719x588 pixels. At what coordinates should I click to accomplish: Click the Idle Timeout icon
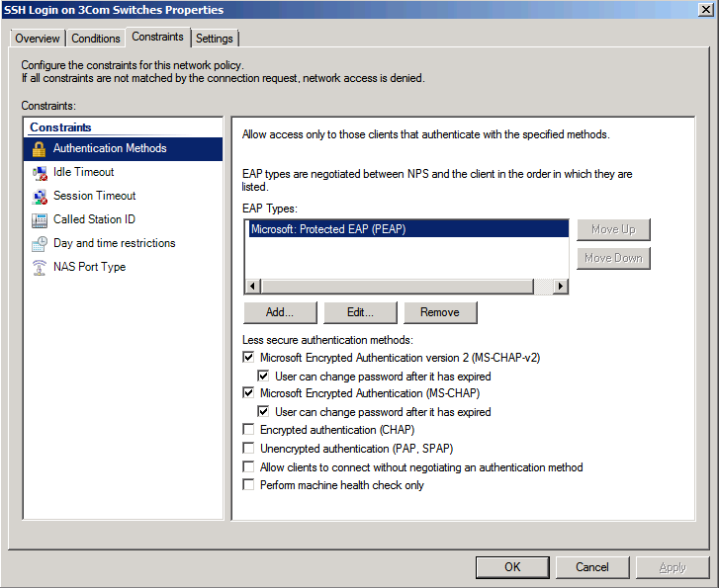point(40,173)
